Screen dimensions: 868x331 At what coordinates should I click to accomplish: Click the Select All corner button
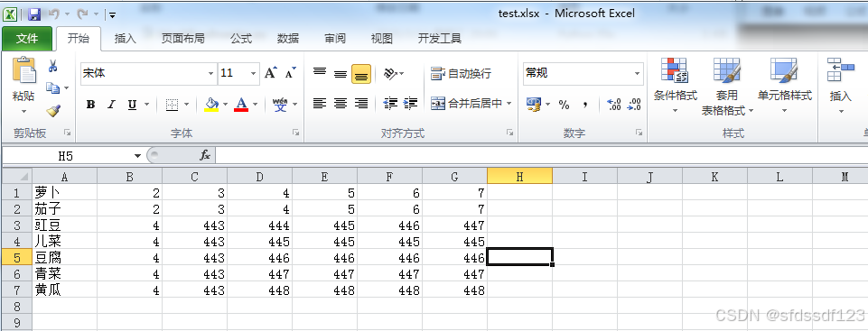click(16, 176)
